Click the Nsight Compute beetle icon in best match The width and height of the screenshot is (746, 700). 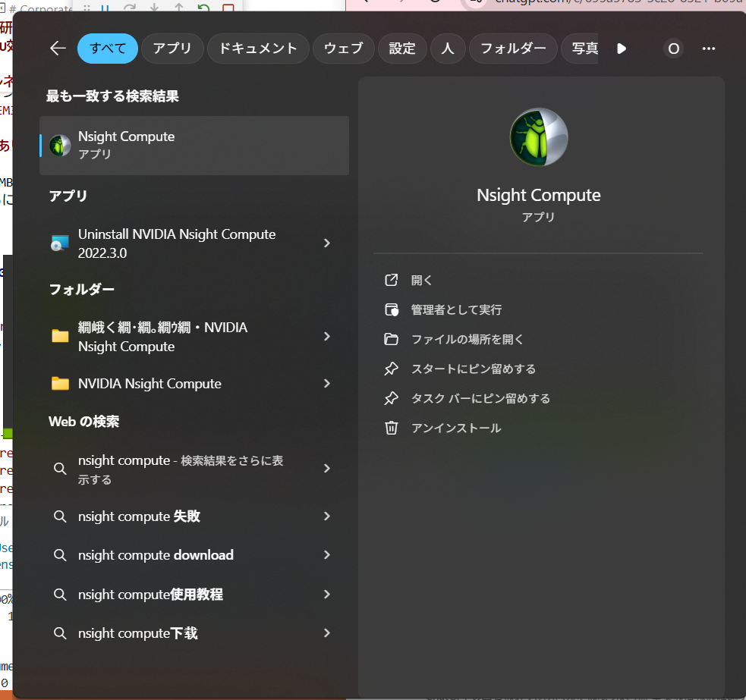pyautogui.click(x=60, y=146)
